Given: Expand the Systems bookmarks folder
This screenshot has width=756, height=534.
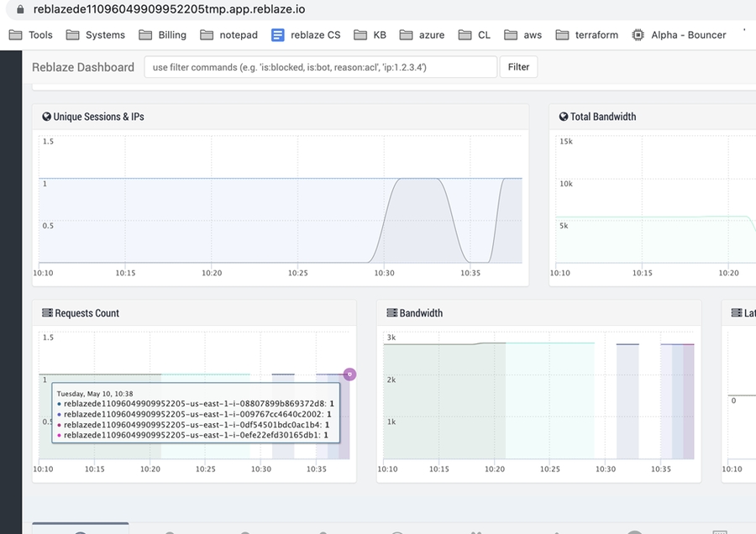Looking at the screenshot, I should click(95, 35).
